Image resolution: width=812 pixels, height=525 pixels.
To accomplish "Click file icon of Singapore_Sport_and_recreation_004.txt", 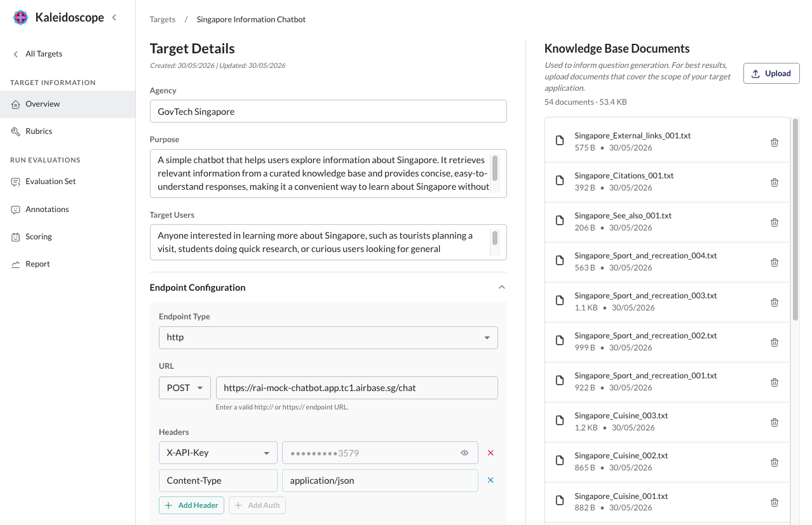I will click(x=560, y=260).
